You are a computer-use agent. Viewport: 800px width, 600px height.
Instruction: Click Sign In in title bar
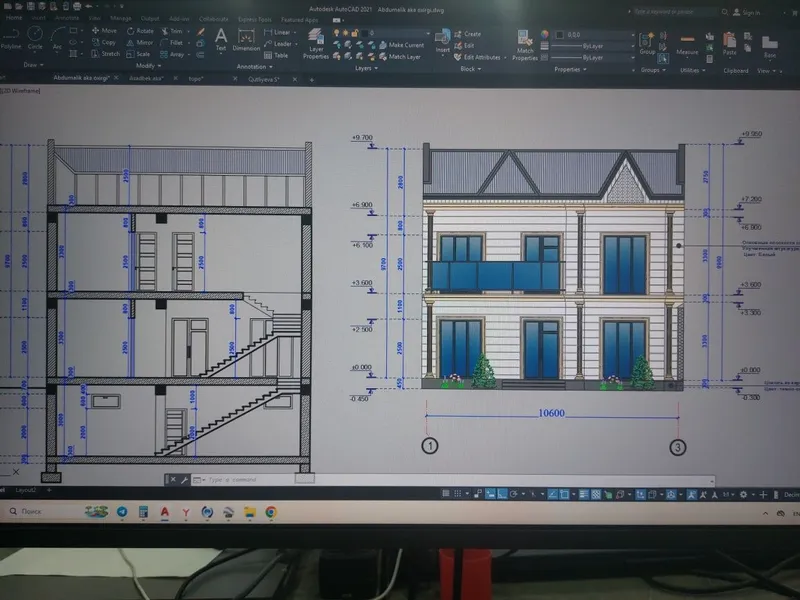[746, 12]
